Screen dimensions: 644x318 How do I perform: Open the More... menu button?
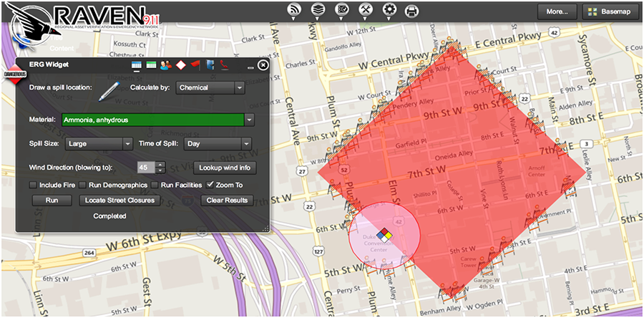point(557,12)
